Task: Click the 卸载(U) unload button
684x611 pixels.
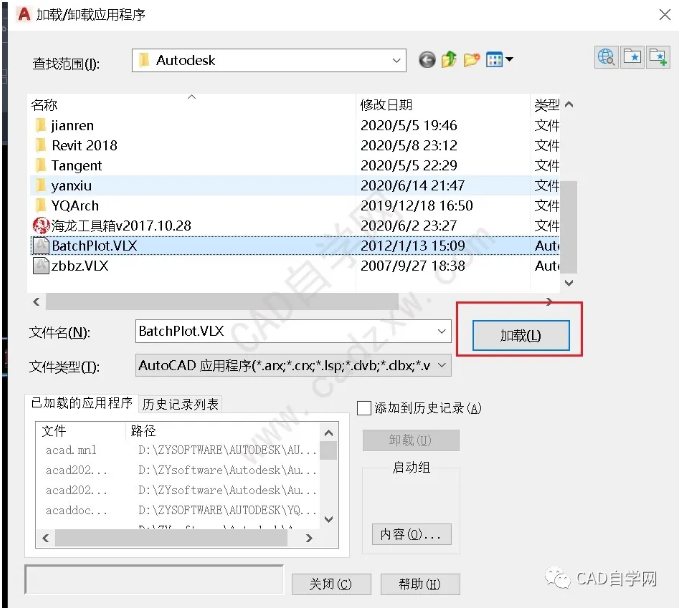Action: pos(410,440)
